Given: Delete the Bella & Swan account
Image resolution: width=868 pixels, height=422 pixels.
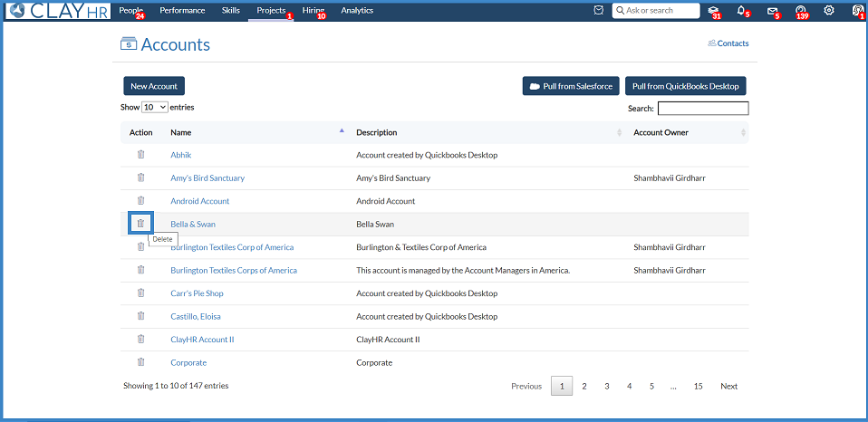Looking at the screenshot, I should coord(140,224).
